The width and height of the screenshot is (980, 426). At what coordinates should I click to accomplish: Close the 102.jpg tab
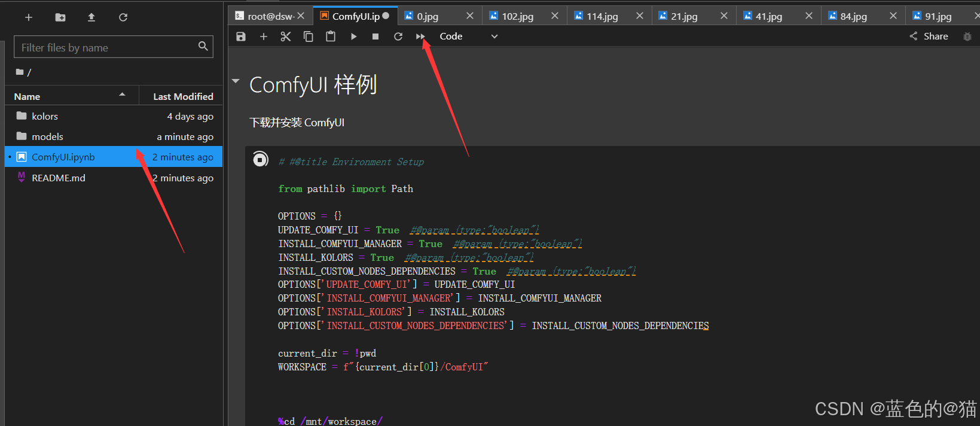[x=555, y=16]
